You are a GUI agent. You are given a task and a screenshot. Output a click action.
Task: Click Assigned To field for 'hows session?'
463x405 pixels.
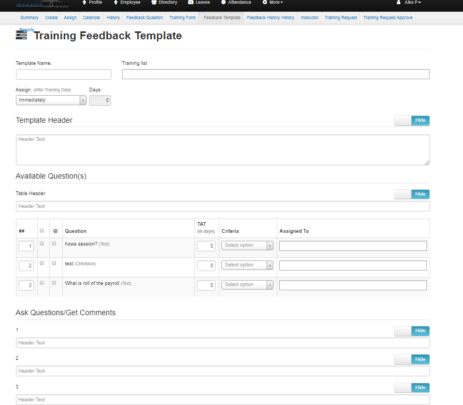click(x=353, y=246)
